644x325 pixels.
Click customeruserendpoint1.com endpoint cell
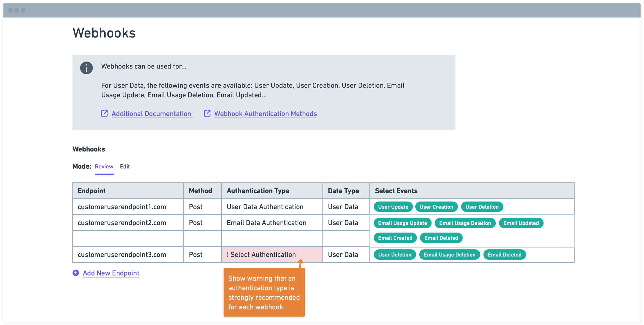(x=122, y=207)
